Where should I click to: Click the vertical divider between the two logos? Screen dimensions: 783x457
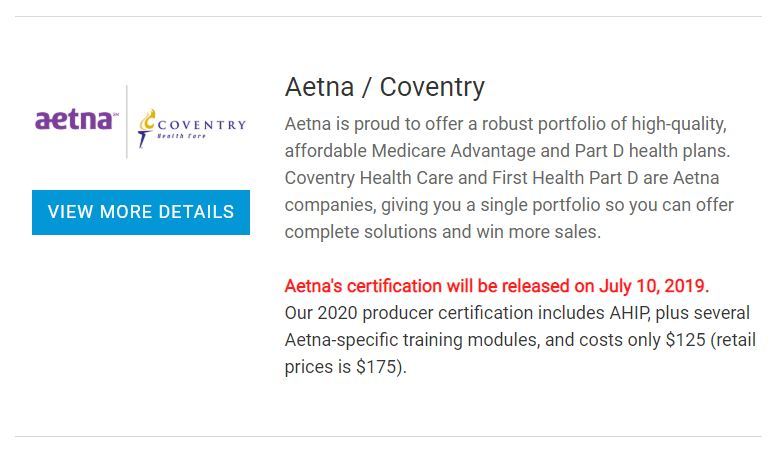(127, 122)
